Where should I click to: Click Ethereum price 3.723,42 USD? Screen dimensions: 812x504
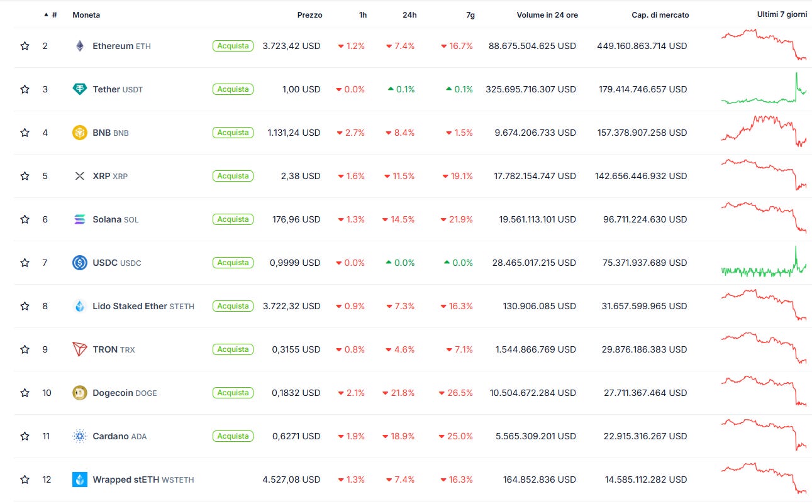click(x=291, y=46)
